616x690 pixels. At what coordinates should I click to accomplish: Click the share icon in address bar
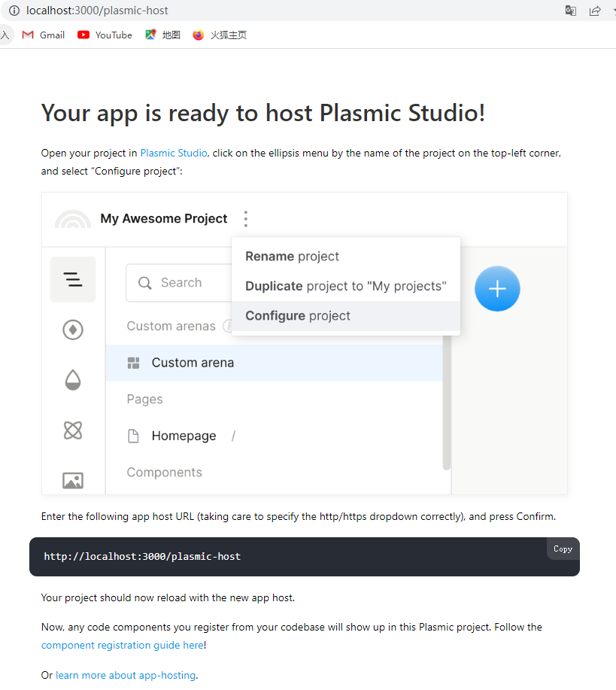[594, 11]
